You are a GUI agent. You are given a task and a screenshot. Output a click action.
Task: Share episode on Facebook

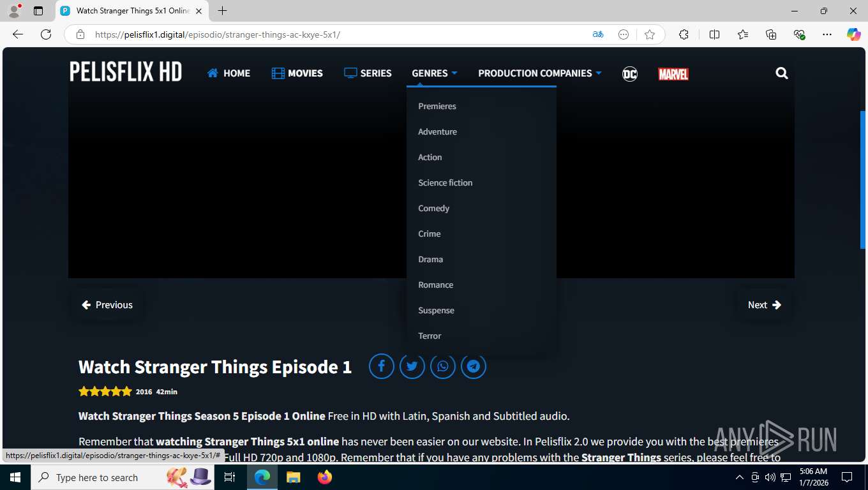[382, 366]
